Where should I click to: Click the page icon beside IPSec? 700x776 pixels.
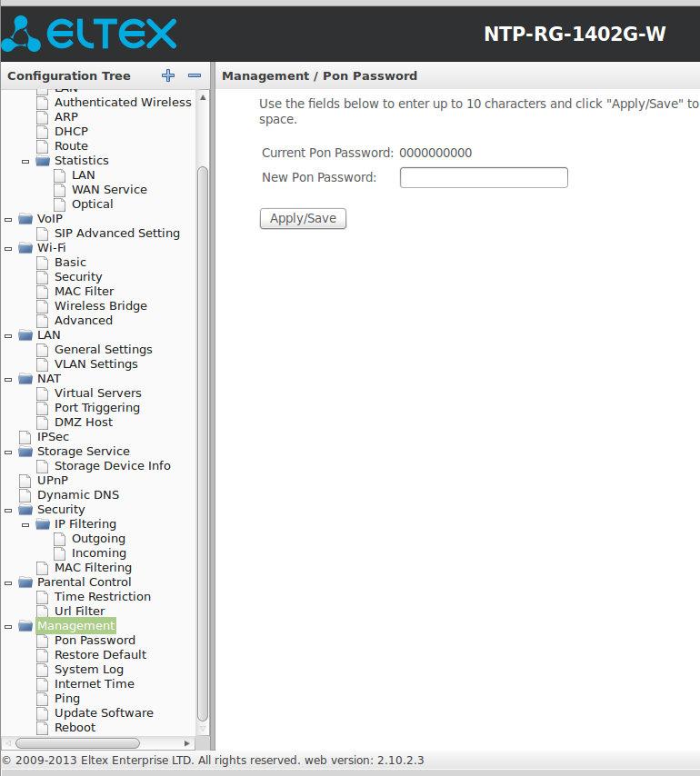25,437
